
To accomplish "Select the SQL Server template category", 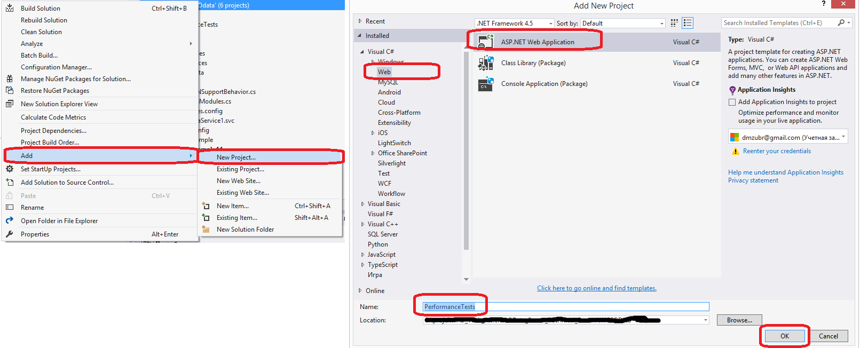I will (383, 234).
